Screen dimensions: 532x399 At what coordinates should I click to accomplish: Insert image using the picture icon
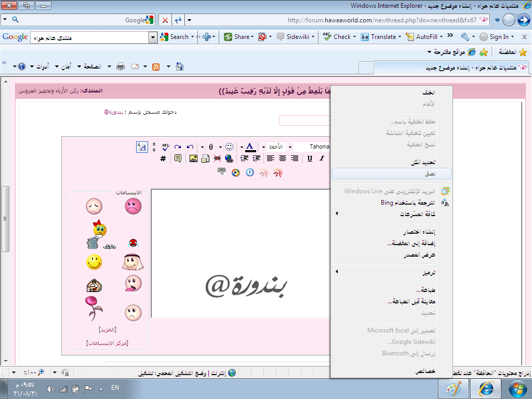(x=193, y=158)
